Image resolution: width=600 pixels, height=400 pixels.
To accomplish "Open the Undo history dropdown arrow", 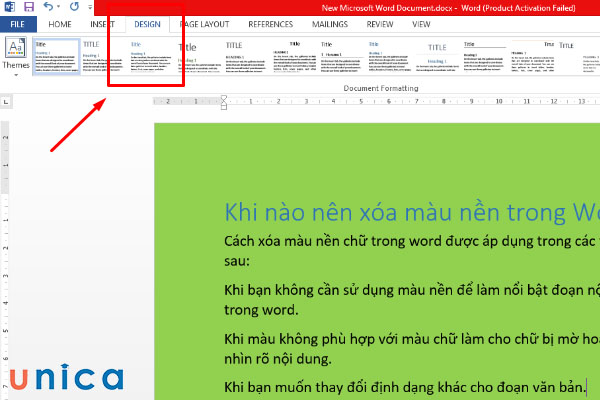I will pyautogui.click(x=59, y=7).
